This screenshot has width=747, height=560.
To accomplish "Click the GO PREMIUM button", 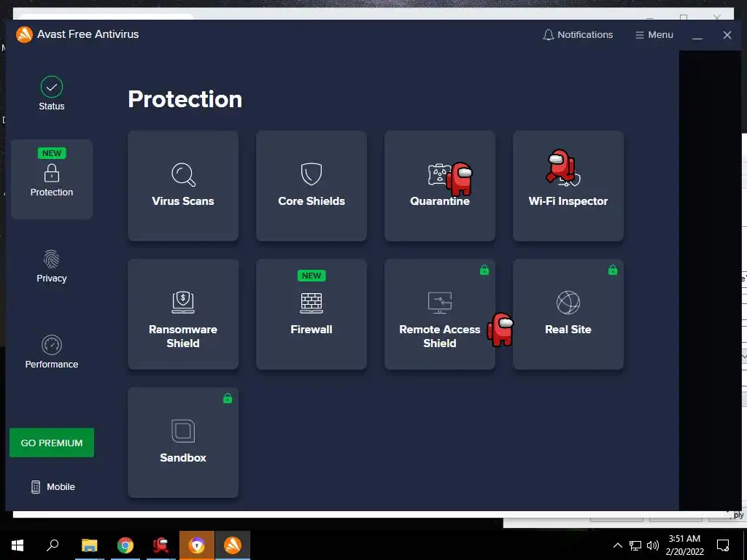I will pos(52,443).
